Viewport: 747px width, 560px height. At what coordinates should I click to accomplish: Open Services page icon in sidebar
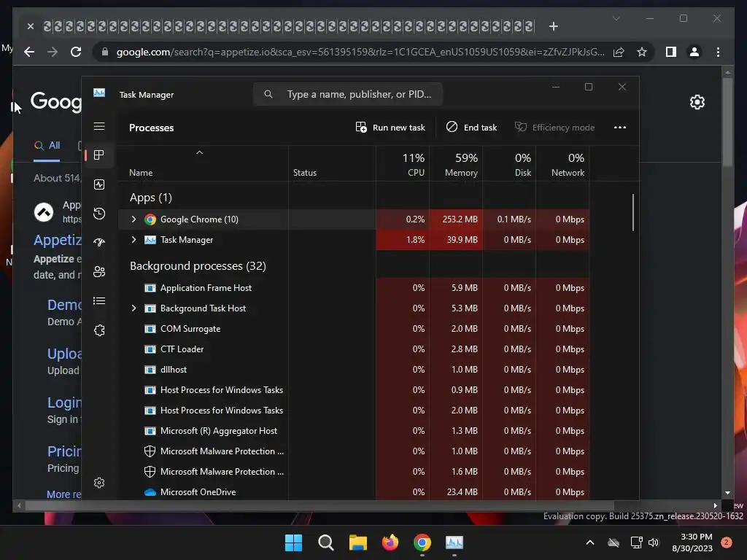coord(99,330)
